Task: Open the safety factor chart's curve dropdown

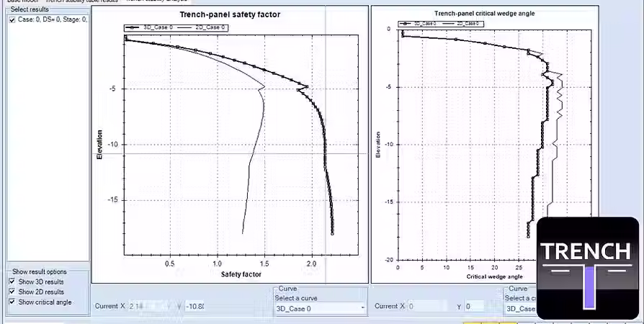Action: [x=321, y=308]
